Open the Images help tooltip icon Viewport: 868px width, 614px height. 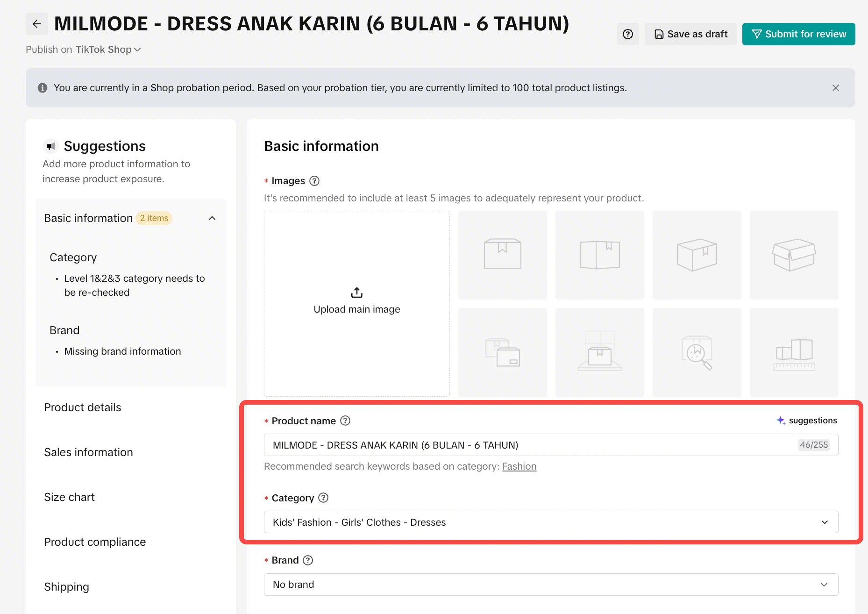click(315, 181)
